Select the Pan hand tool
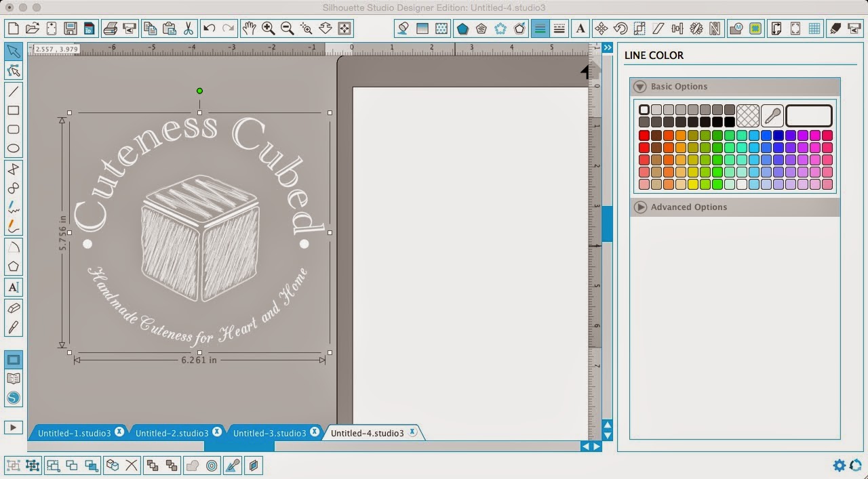 pos(250,28)
